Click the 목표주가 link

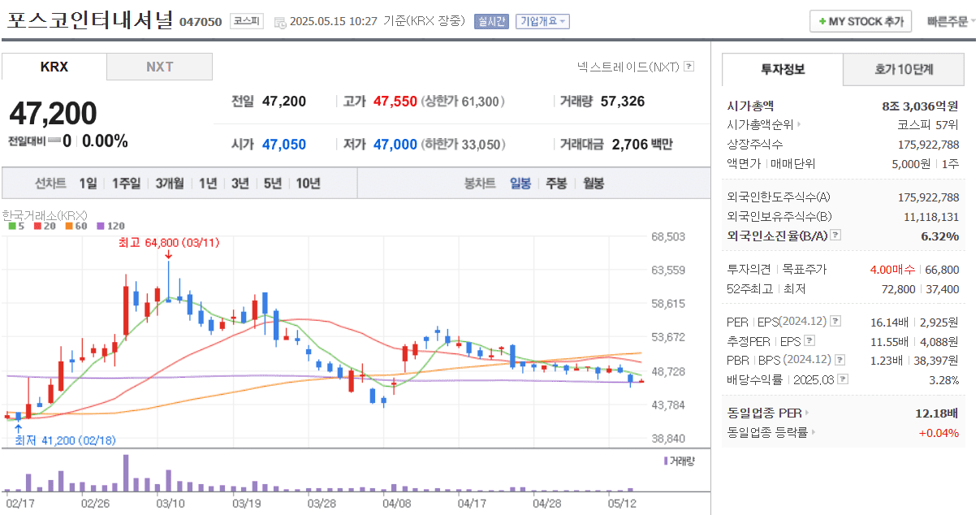coord(804,270)
